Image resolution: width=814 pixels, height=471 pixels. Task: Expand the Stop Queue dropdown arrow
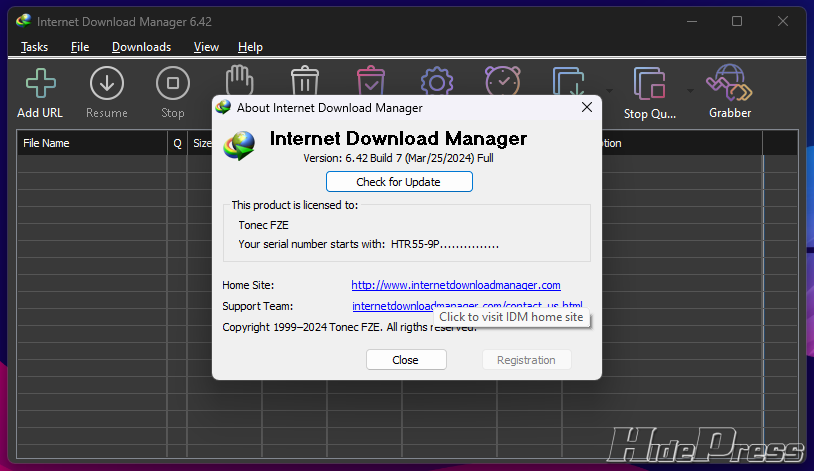point(690,90)
